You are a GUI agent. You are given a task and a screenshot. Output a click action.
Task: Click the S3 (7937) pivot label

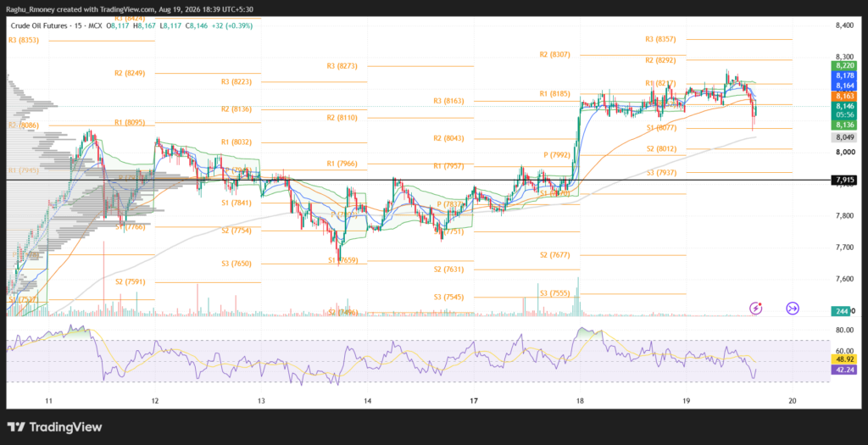[661, 173]
